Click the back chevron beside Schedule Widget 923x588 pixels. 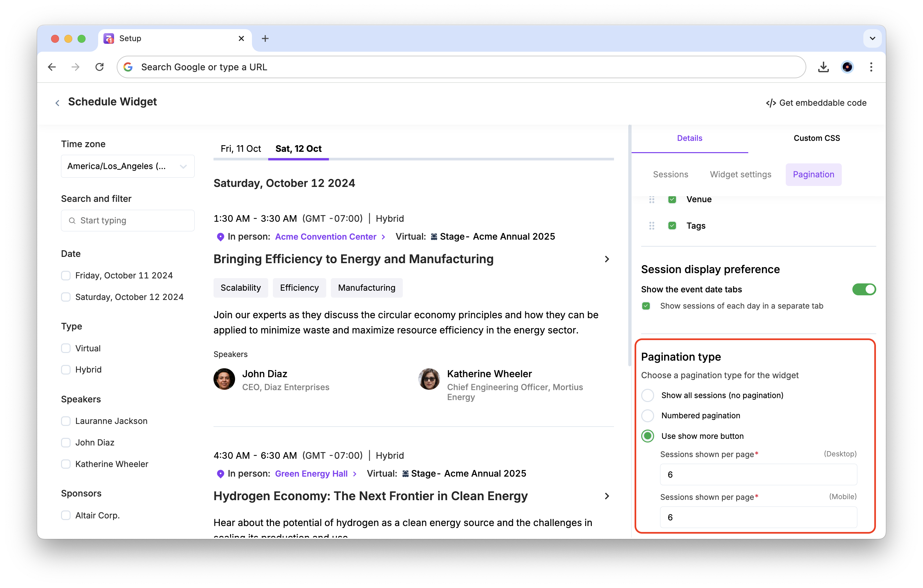[x=57, y=103]
